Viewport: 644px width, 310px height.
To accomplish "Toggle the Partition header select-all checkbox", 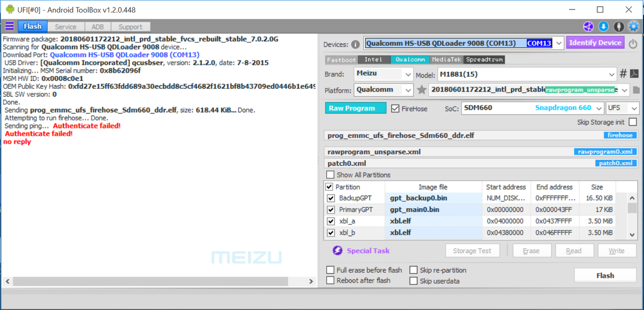I will (330, 187).
